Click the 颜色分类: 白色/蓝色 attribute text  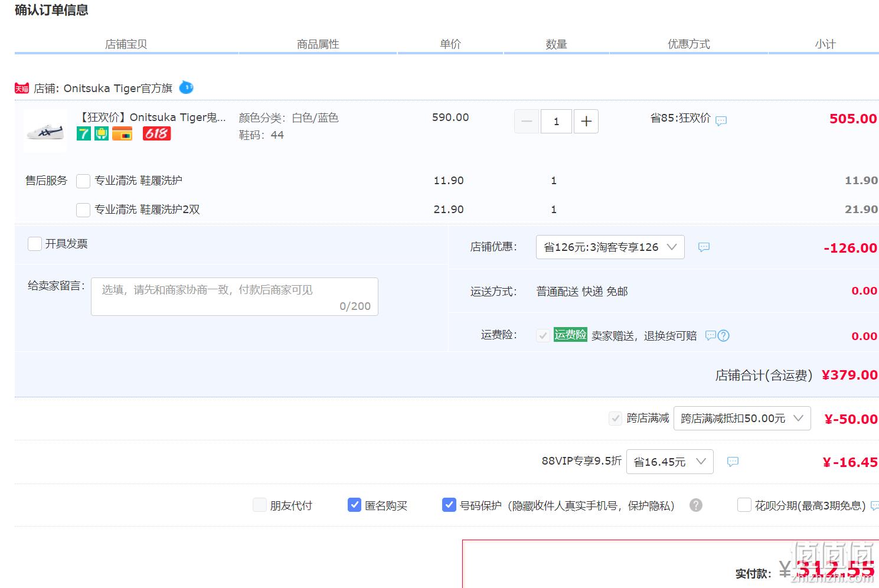coord(289,117)
